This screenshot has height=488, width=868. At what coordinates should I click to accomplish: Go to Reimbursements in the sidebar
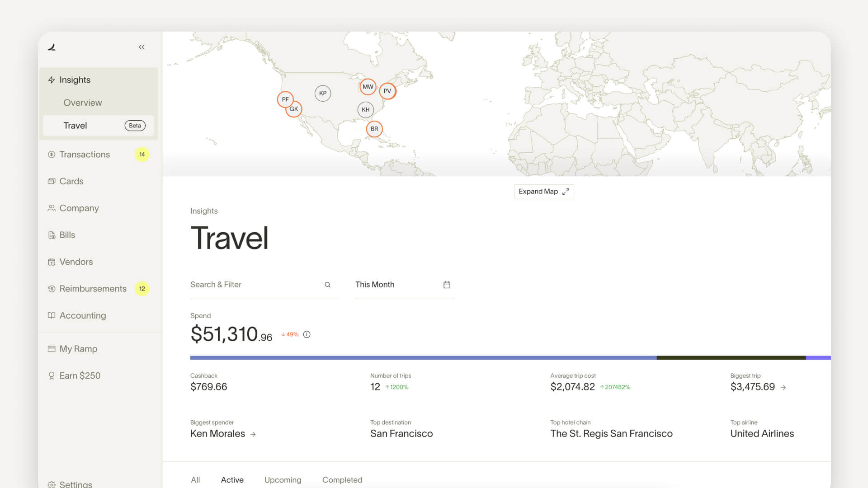click(x=92, y=288)
